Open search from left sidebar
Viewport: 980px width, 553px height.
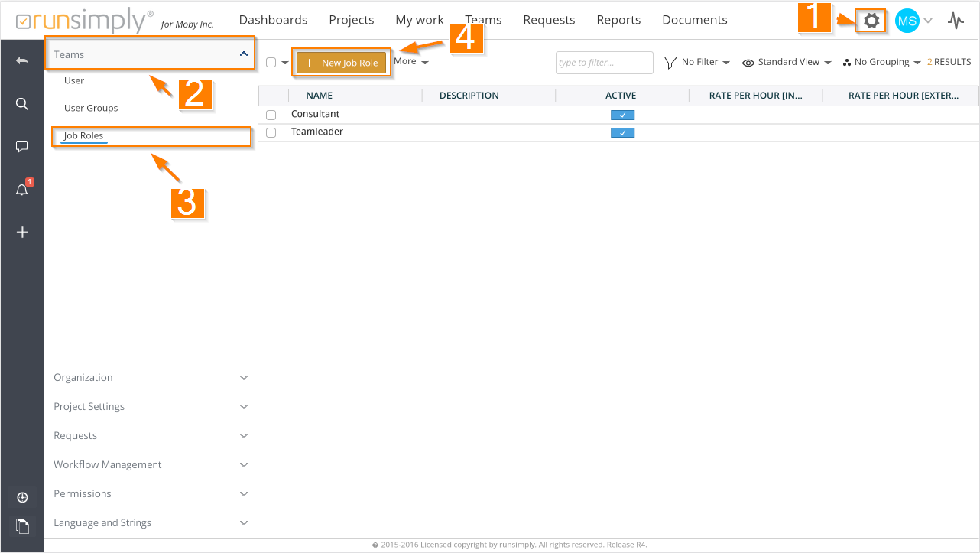pos(22,104)
